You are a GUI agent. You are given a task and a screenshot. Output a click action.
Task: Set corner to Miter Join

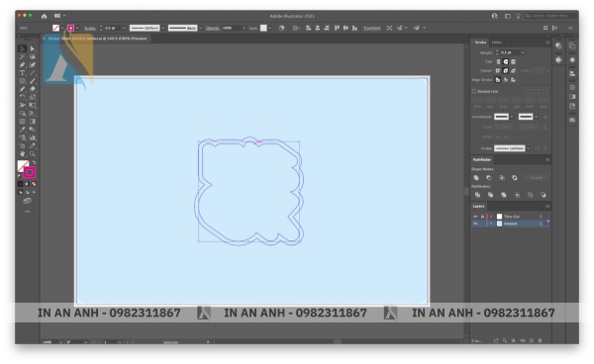coord(498,71)
